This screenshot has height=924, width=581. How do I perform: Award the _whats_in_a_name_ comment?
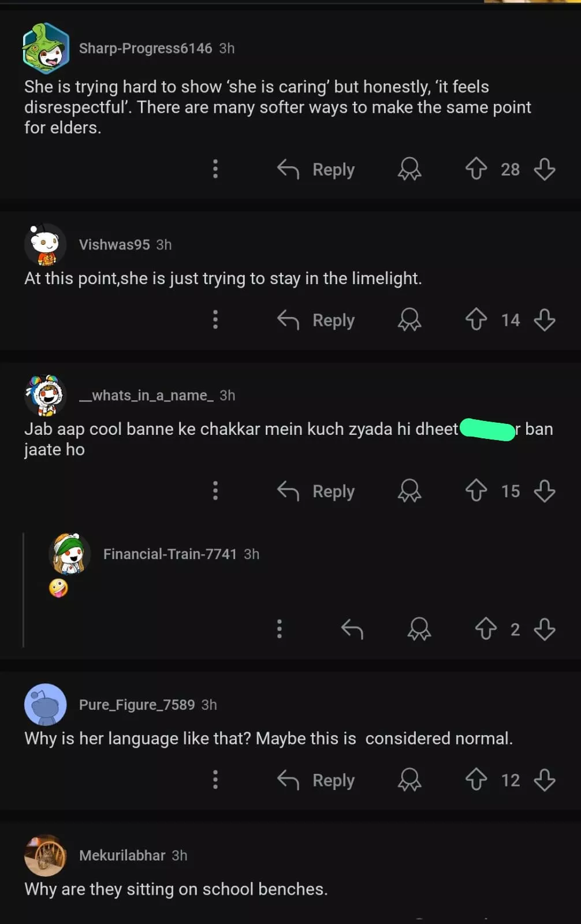coord(409,491)
